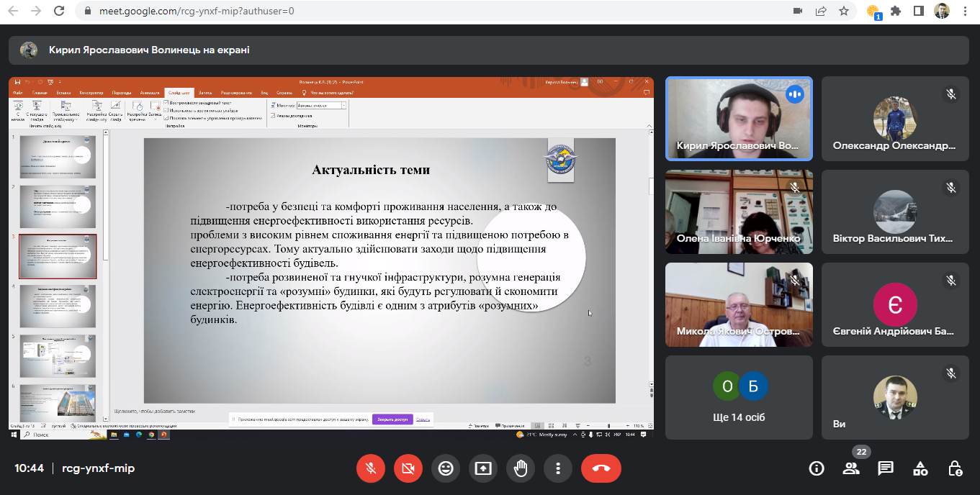Toggle the camera button in Meet bar
980x495 pixels.
pyautogui.click(x=408, y=468)
